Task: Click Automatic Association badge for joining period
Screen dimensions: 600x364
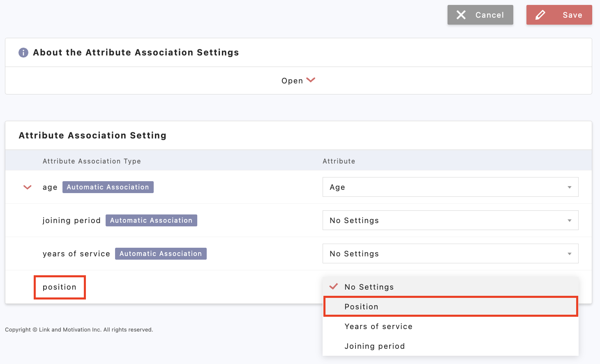Action: coord(151,220)
